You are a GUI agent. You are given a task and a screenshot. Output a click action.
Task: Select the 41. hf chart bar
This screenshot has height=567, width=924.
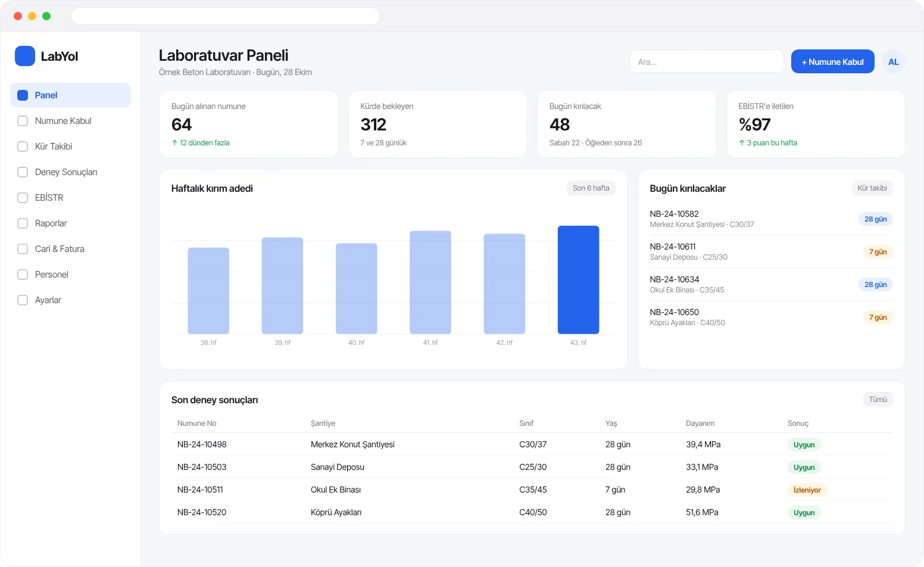click(x=430, y=282)
